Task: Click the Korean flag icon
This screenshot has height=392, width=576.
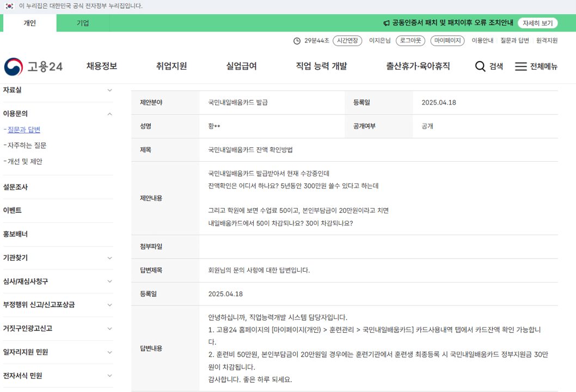Action: (9, 6)
